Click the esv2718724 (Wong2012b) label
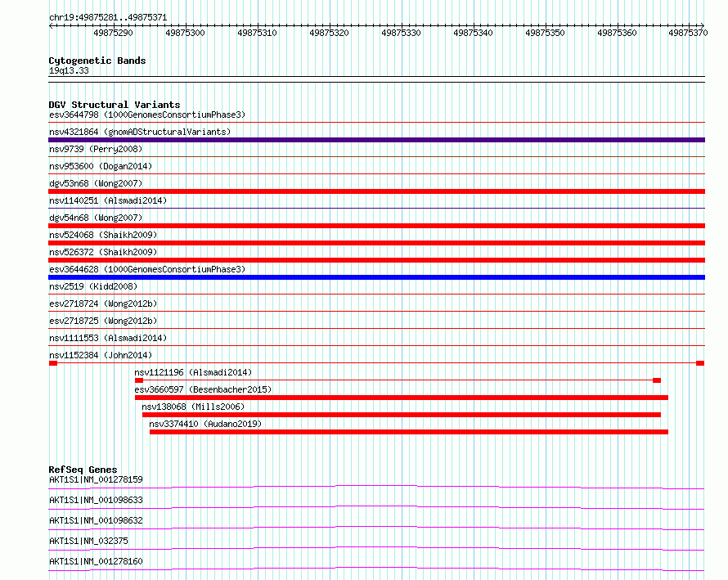Viewport: 728px width, 580px height. point(103,303)
